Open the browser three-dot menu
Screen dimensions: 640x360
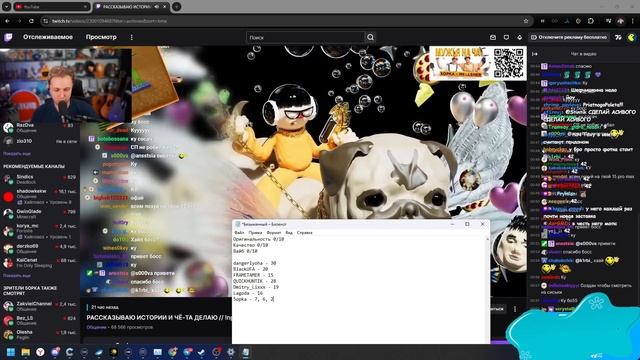[x=633, y=21]
